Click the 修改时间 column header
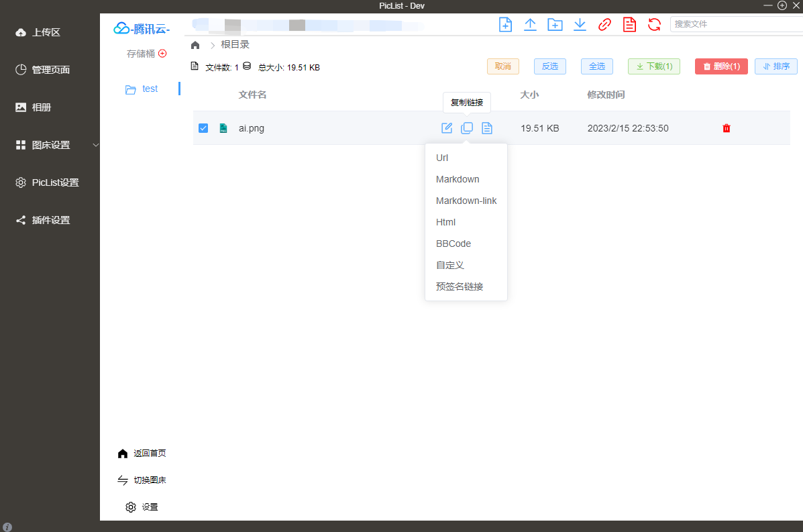Viewport: 803px width, 532px height. pos(606,95)
